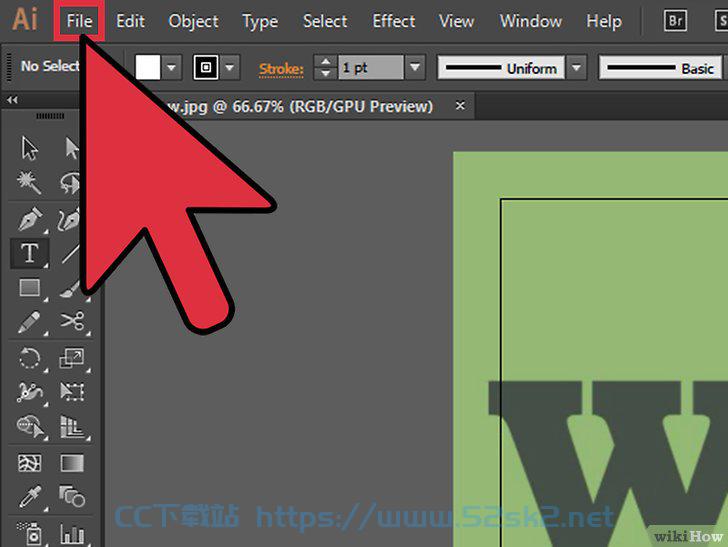The width and height of the screenshot is (728, 547).
Task: Click the Basic brush definition box
Action: 660,68
